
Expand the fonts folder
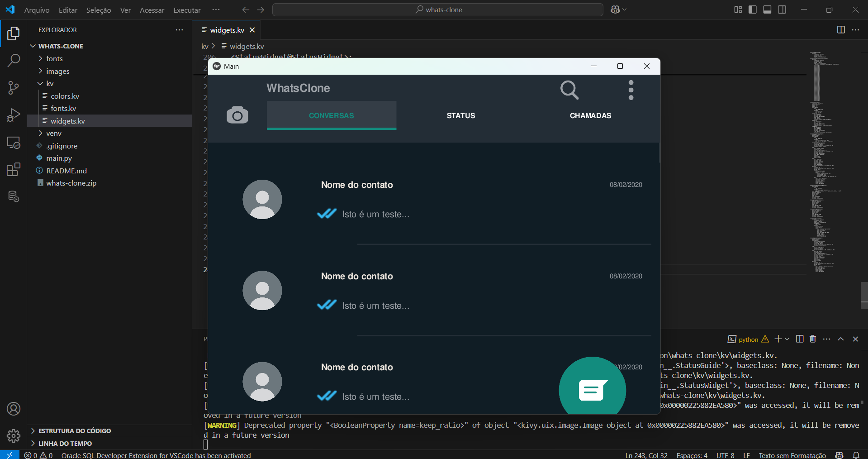pos(54,58)
